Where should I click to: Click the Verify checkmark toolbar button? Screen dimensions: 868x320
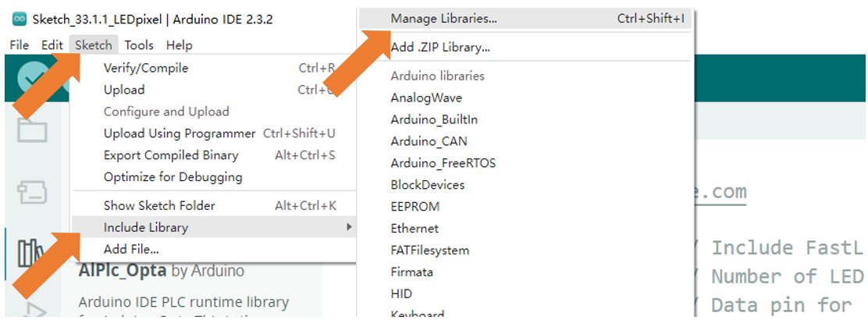pos(32,78)
